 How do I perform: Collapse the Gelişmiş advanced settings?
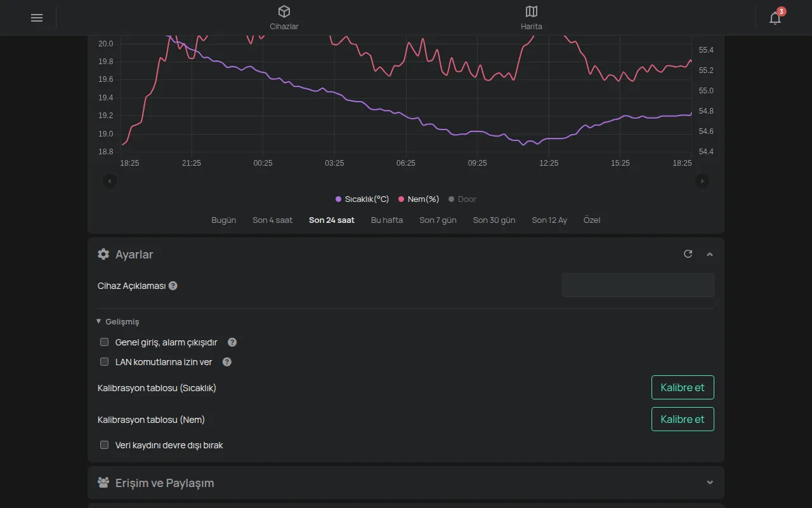pos(118,322)
